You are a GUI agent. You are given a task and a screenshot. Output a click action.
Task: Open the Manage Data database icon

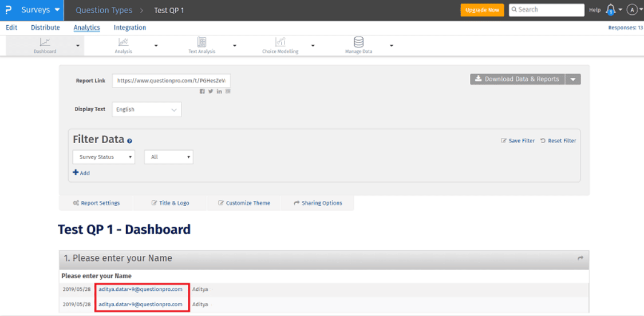pyautogui.click(x=358, y=41)
